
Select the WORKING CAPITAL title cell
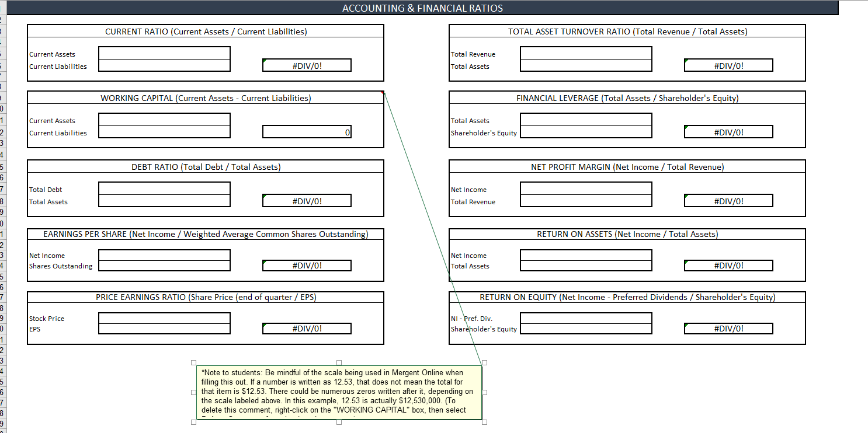(x=206, y=98)
